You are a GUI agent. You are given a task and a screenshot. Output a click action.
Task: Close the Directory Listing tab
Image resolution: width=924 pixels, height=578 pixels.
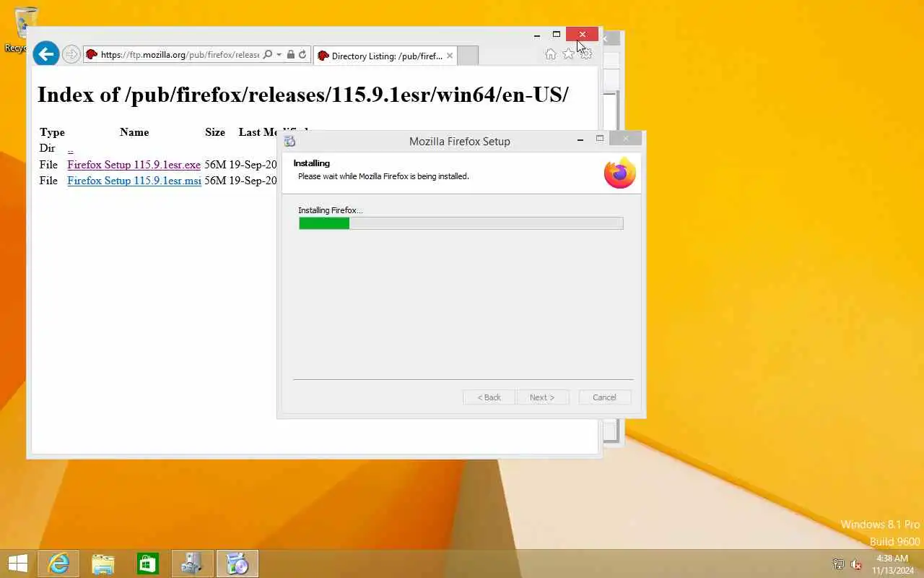pyautogui.click(x=450, y=56)
